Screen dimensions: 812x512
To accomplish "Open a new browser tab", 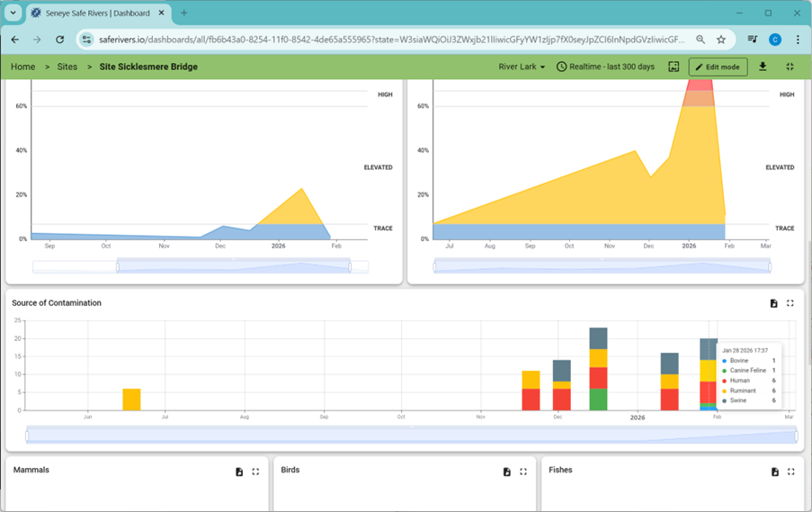I will (183, 13).
